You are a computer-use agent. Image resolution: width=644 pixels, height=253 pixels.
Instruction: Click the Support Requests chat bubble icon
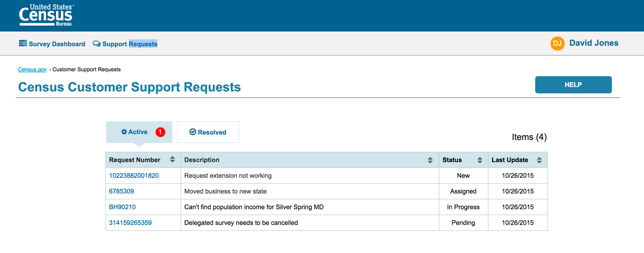coord(96,44)
